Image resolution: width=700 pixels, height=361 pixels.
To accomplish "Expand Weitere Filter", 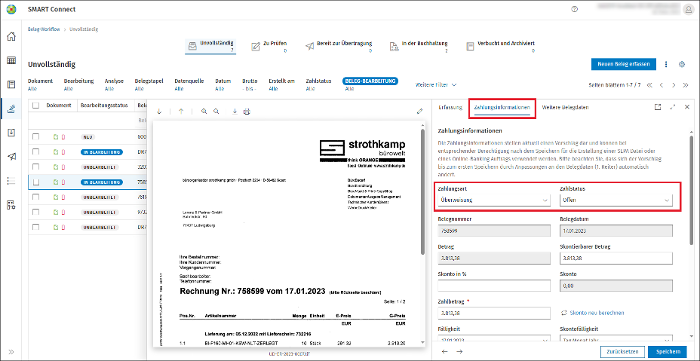I will (x=436, y=85).
